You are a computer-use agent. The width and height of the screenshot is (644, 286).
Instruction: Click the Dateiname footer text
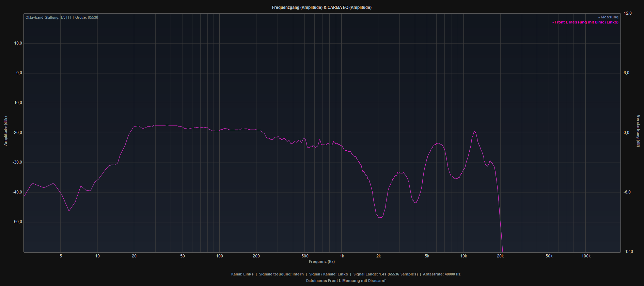346,281
